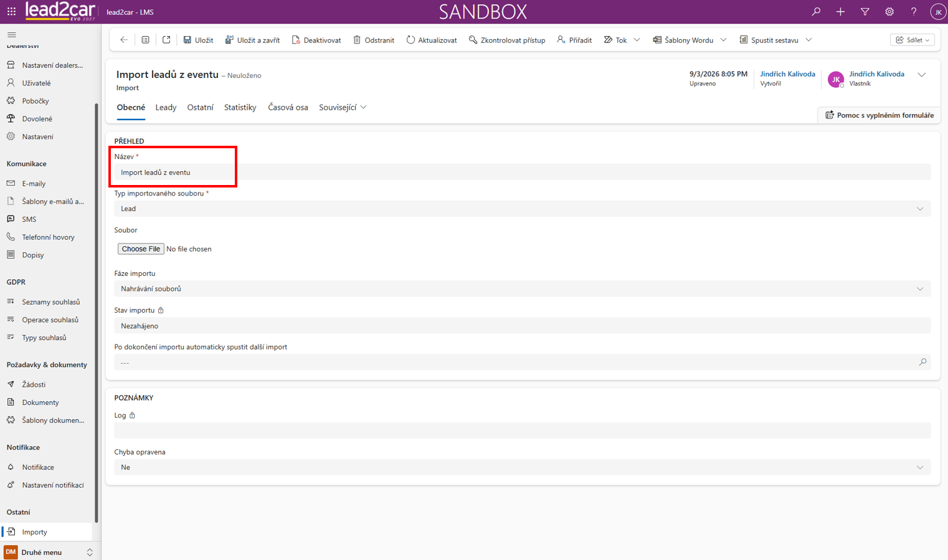Click into the Název input field

click(x=523, y=173)
